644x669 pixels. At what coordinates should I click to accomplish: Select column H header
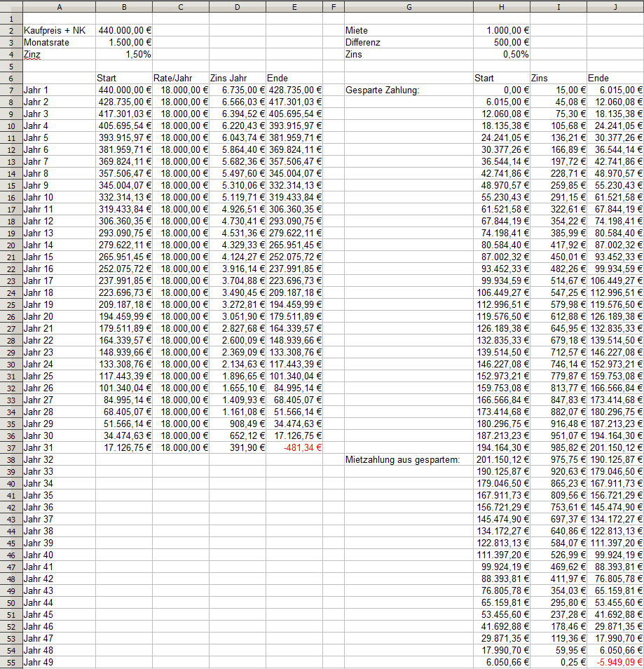[502, 7]
